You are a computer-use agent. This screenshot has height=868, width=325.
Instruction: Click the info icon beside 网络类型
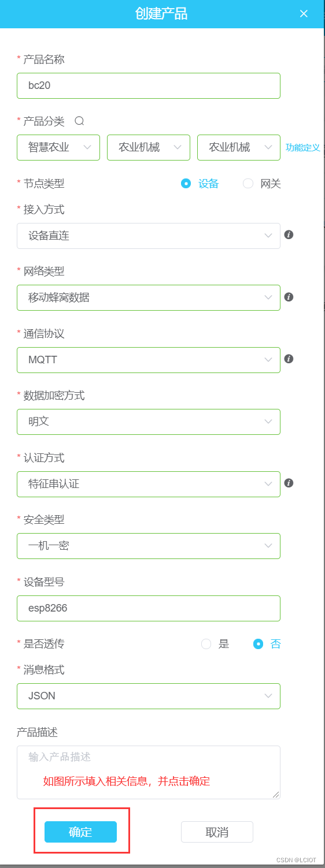pyautogui.click(x=289, y=297)
